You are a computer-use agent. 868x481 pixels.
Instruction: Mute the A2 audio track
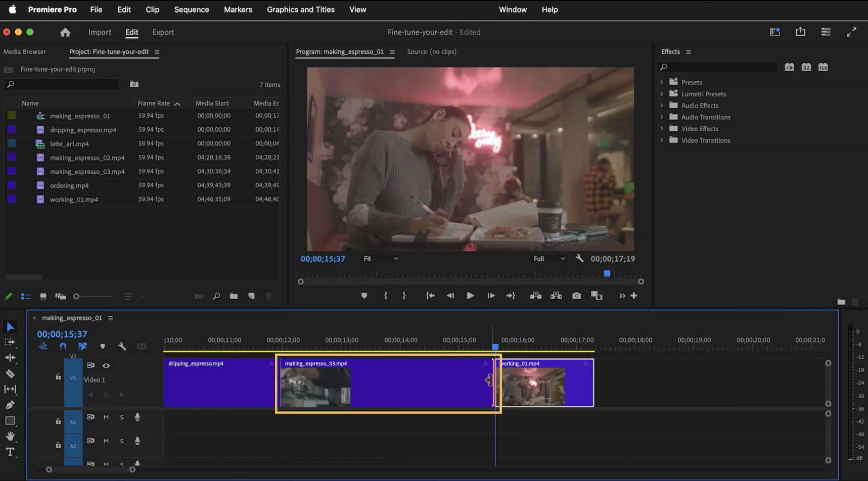tap(106, 441)
